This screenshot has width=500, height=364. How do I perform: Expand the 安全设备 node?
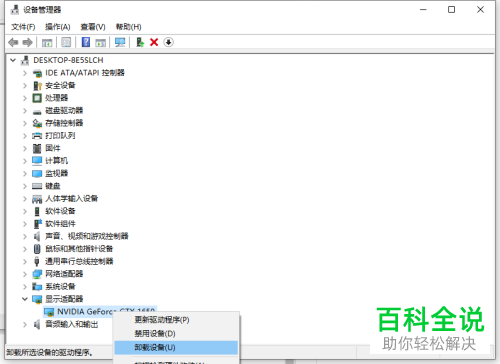tap(25, 86)
